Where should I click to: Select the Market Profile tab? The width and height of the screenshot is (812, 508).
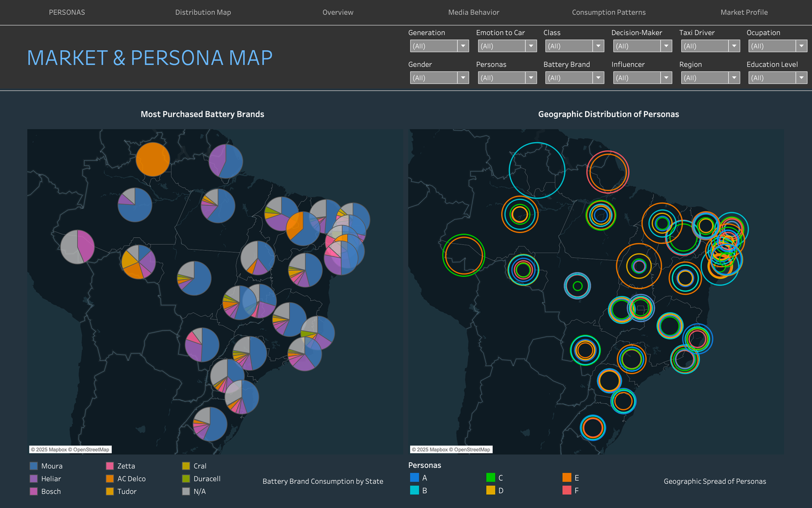pyautogui.click(x=744, y=12)
